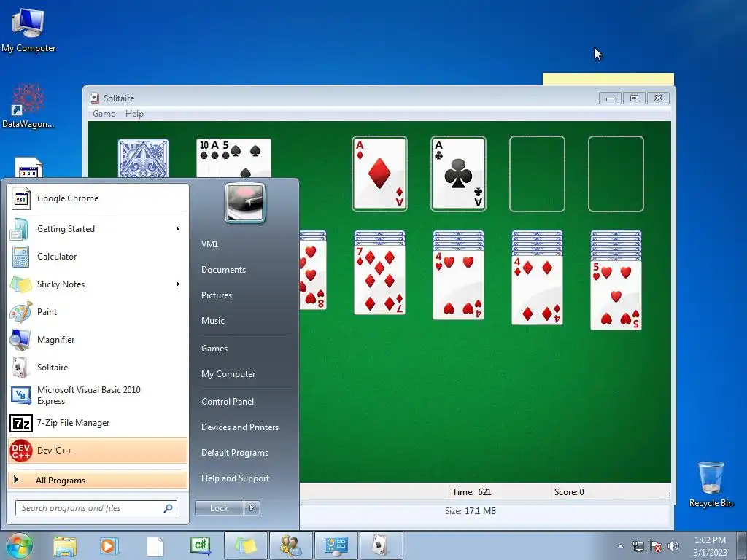This screenshot has height=560, width=747.
Task: Launch 7-Zip File Manager
Action: [98, 423]
